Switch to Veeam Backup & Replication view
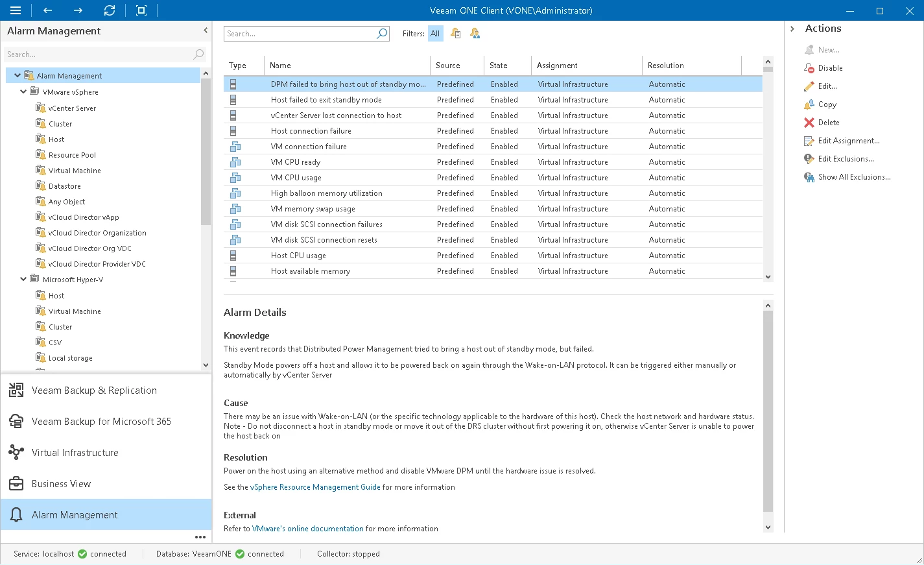The image size is (924, 565). (x=94, y=391)
